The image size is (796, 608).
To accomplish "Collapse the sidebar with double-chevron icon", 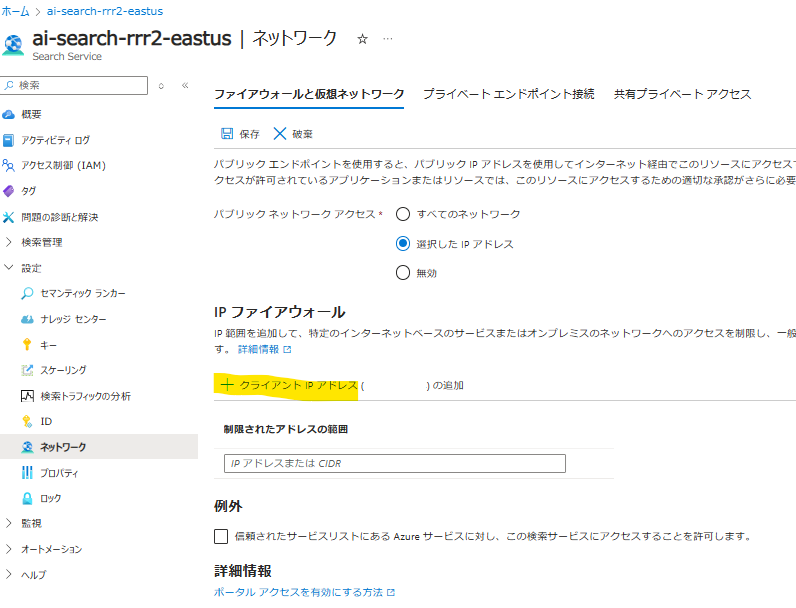I will pyautogui.click(x=185, y=85).
